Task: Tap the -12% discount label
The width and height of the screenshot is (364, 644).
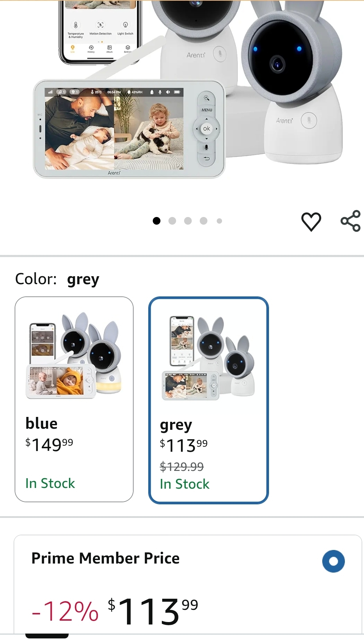Action: pos(65,611)
